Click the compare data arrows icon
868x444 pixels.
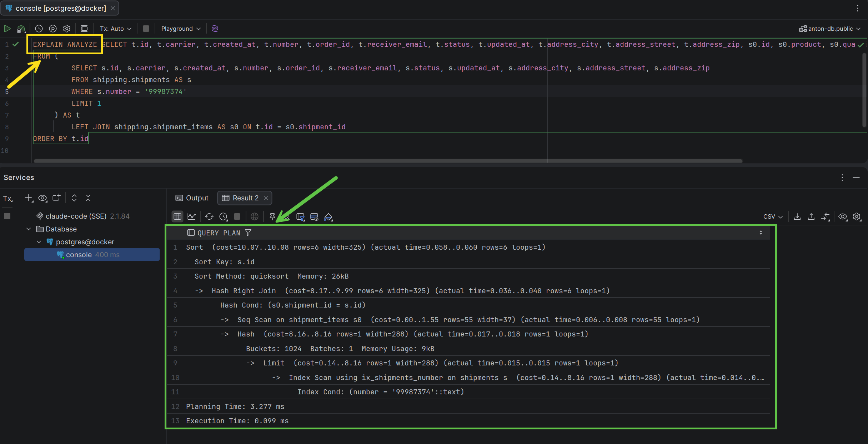pyautogui.click(x=825, y=216)
